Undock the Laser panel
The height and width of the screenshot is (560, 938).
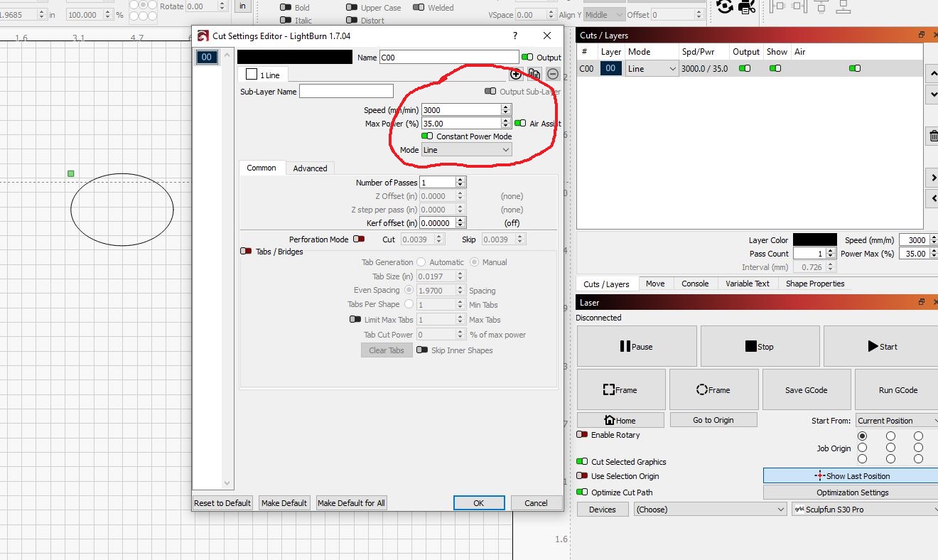[922, 302]
